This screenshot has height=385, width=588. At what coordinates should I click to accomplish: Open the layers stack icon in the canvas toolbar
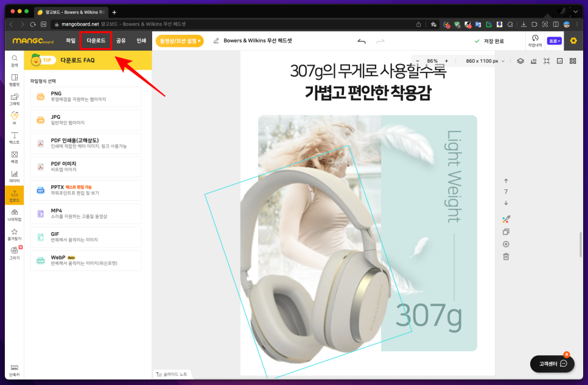(520, 61)
